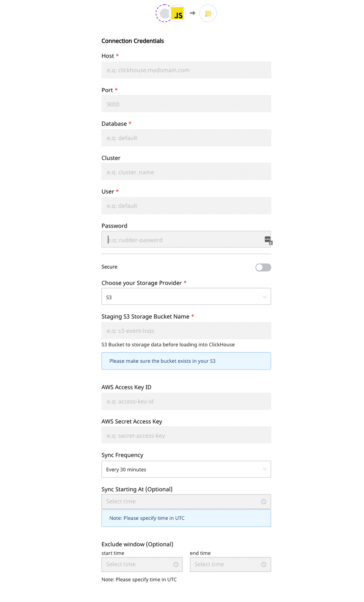Viewport: 364px width, 602px height.
Task: Click into the Port field
Action: pos(186,104)
